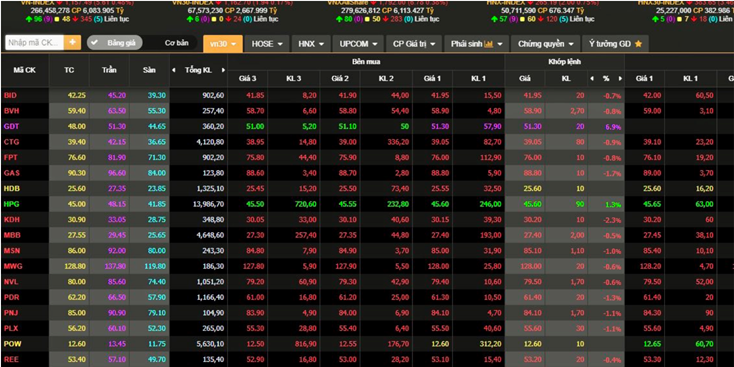Click the Giá 3 column header

(247, 79)
